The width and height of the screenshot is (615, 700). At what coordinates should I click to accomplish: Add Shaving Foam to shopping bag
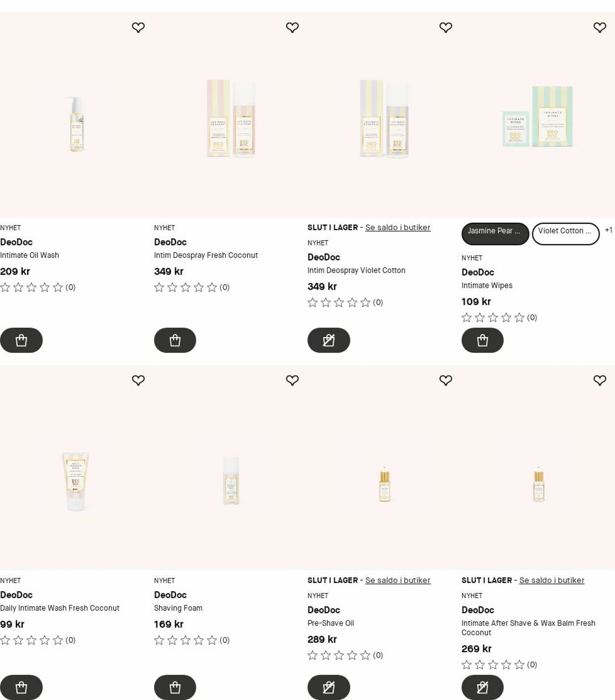tap(175, 687)
